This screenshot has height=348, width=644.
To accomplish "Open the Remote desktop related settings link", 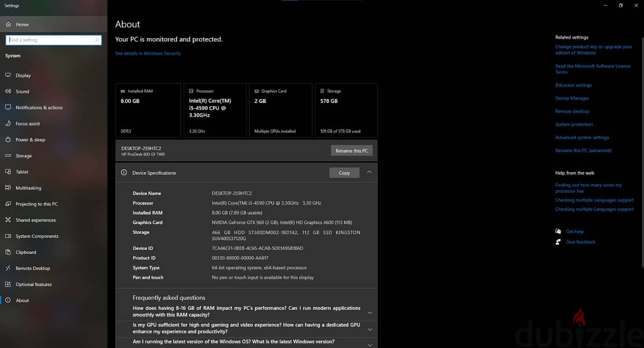I will tap(572, 111).
